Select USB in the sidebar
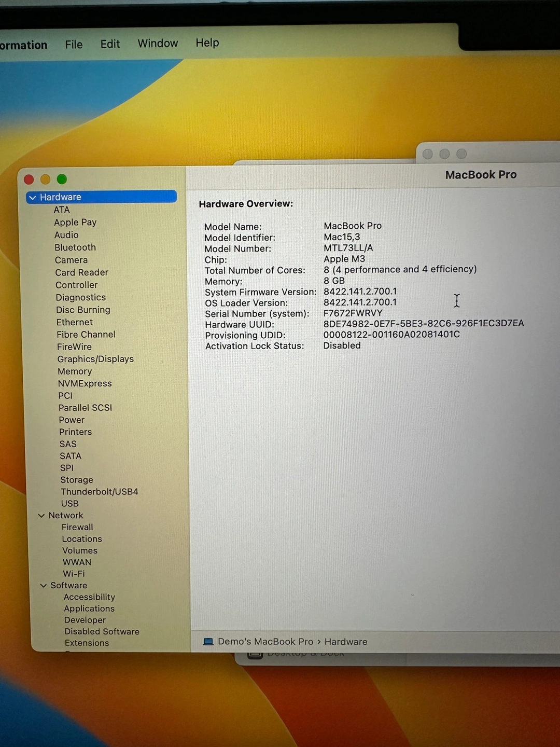Image resolution: width=560 pixels, height=747 pixels. tap(70, 504)
